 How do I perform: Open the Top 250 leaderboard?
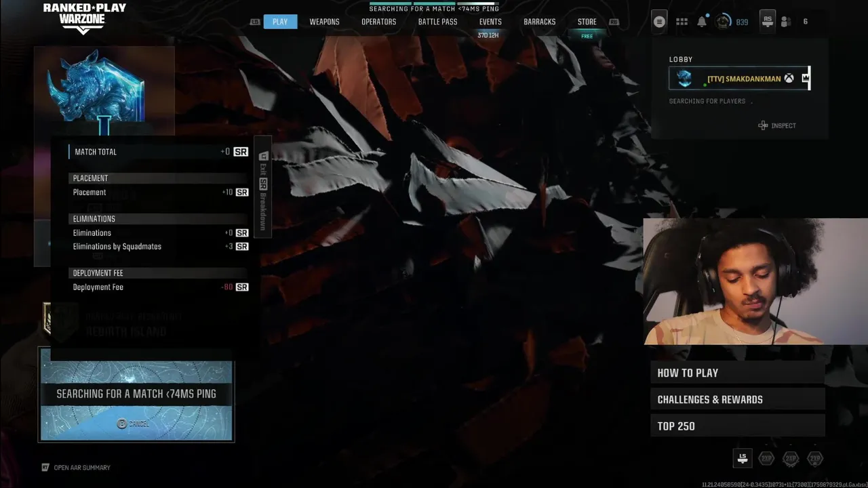pyautogui.click(x=738, y=426)
